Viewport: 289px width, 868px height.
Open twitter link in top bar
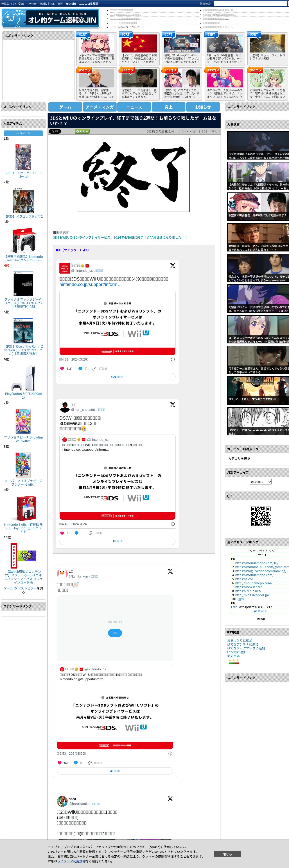32,4
